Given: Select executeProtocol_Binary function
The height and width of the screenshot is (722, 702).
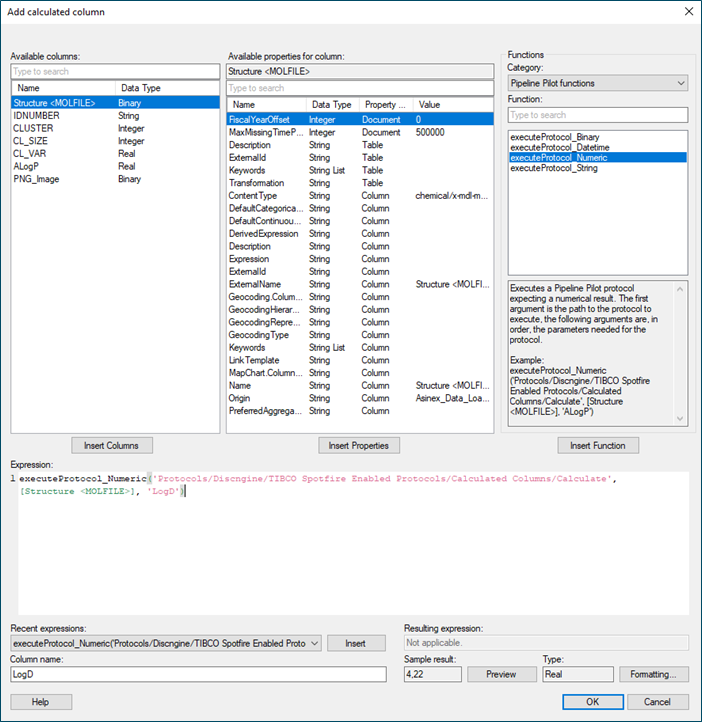Looking at the screenshot, I should [598, 137].
